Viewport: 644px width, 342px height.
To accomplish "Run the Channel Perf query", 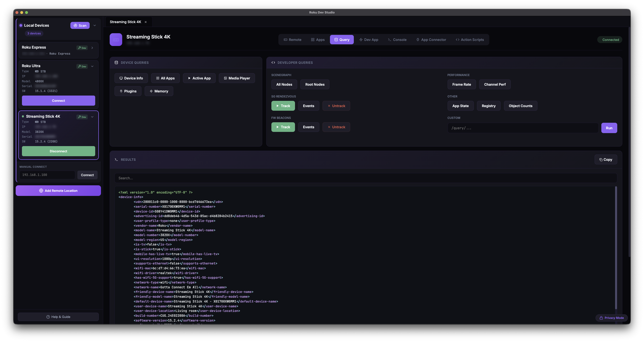I will pyautogui.click(x=495, y=84).
